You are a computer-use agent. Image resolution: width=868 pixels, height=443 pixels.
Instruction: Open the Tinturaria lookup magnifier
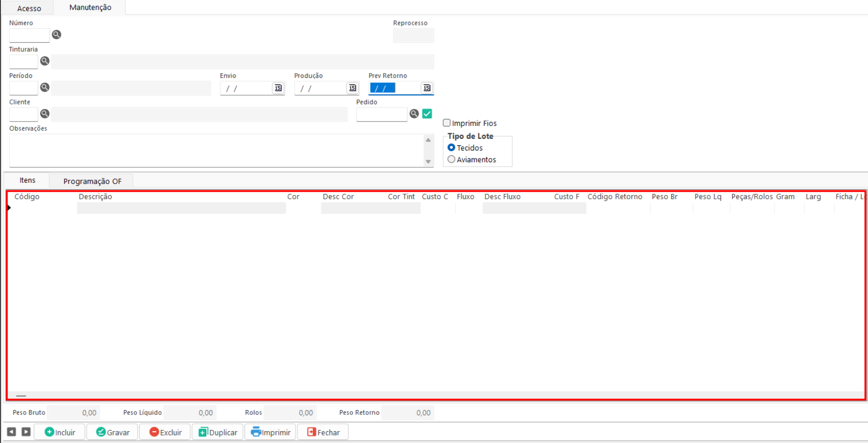pyautogui.click(x=45, y=61)
